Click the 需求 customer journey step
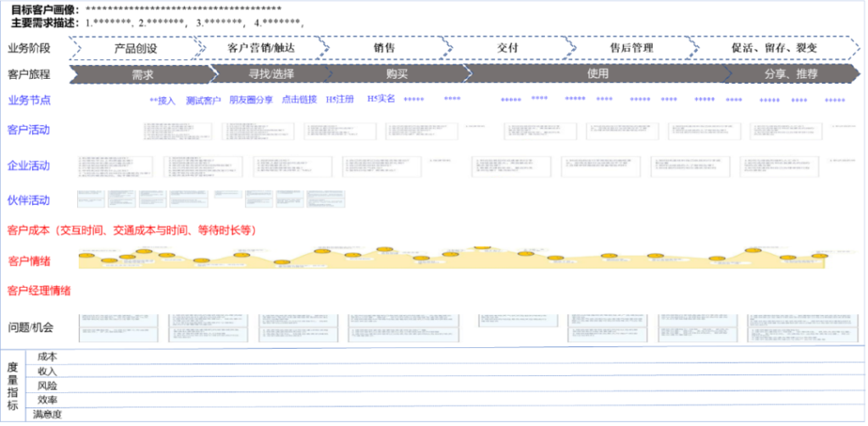 click(x=142, y=74)
